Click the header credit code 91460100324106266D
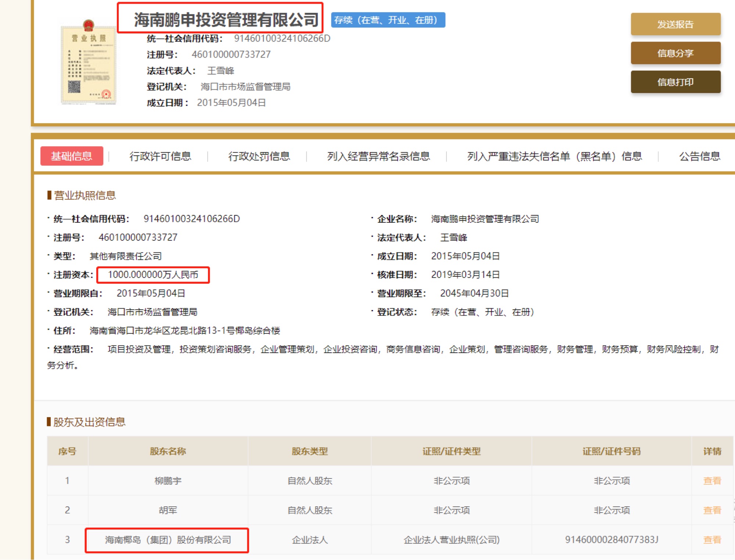This screenshot has width=735, height=560. [x=282, y=39]
